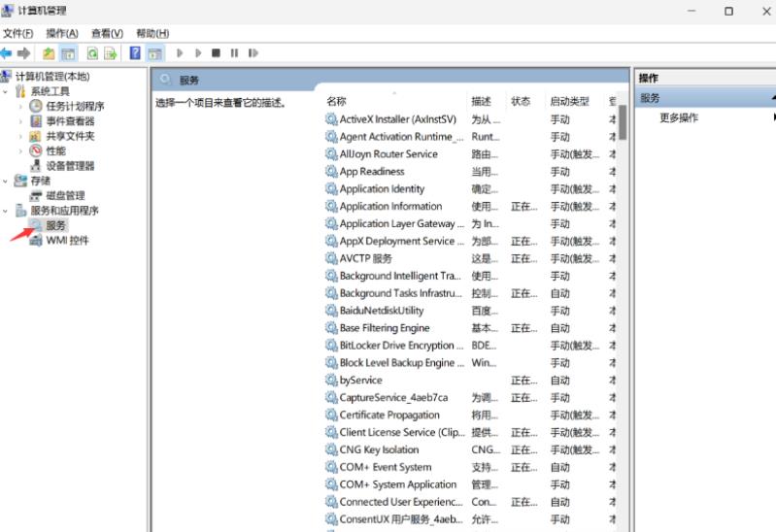Click the Up one level folder icon
The width and height of the screenshot is (776, 532).
coord(49,53)
